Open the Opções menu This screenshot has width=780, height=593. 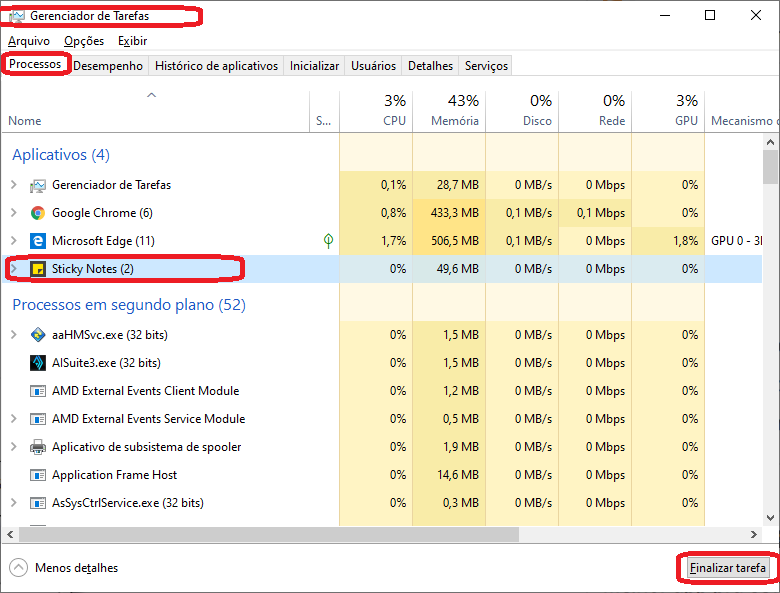(x=84, y=41)
